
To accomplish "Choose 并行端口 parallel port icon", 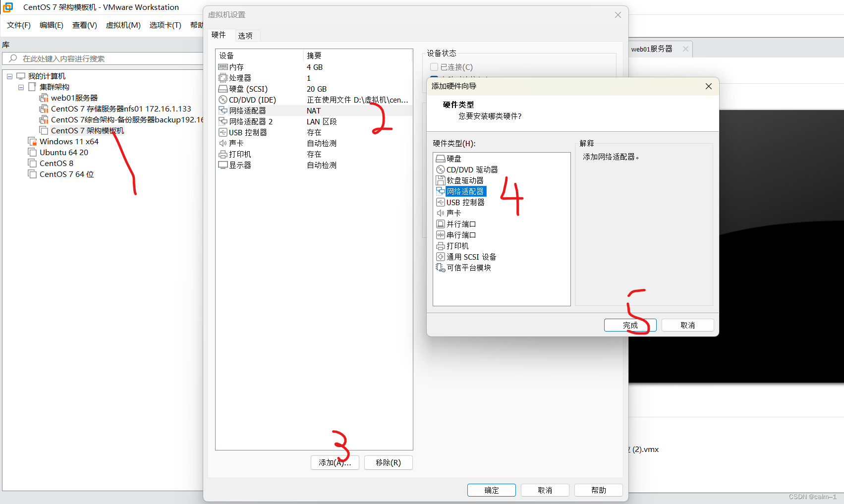I will coord(440,224).
